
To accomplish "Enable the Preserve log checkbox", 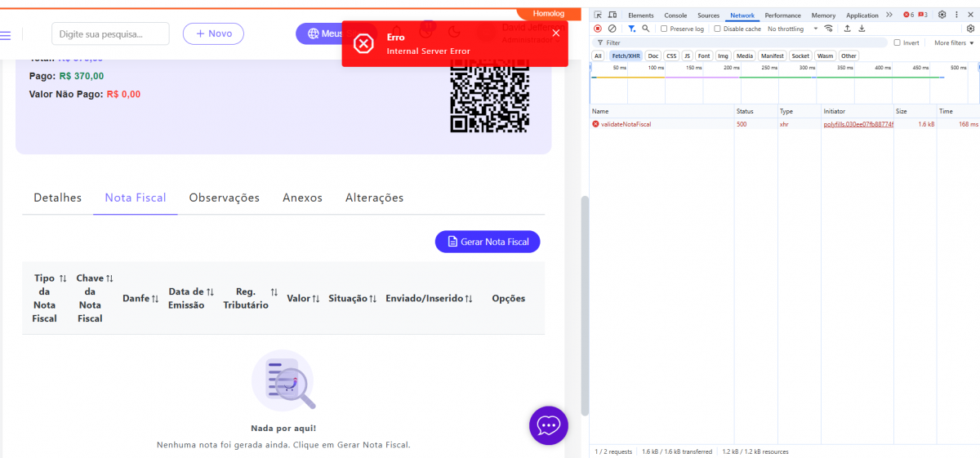I will coord(664,29).
